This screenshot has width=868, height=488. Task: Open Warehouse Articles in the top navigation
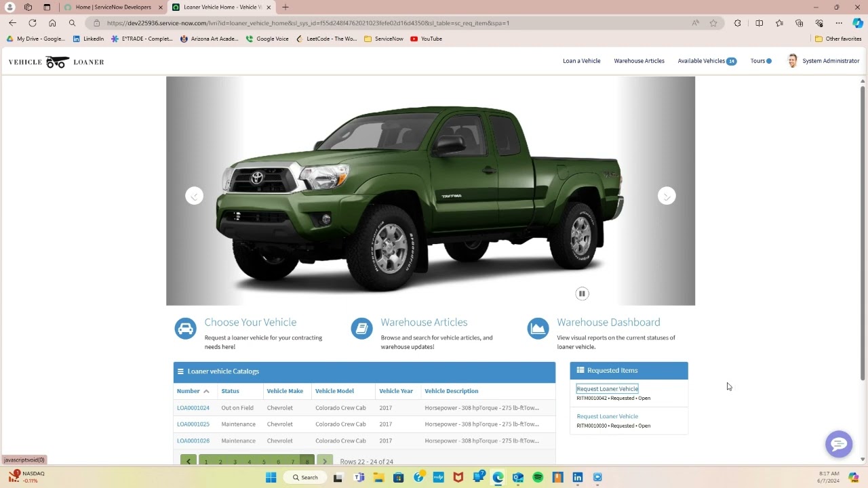coord(639,61)
